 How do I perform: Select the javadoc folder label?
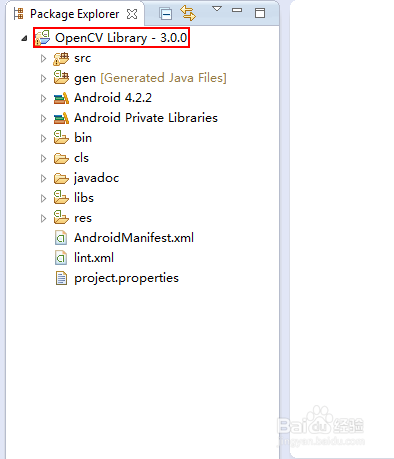(x=96, y=178)
